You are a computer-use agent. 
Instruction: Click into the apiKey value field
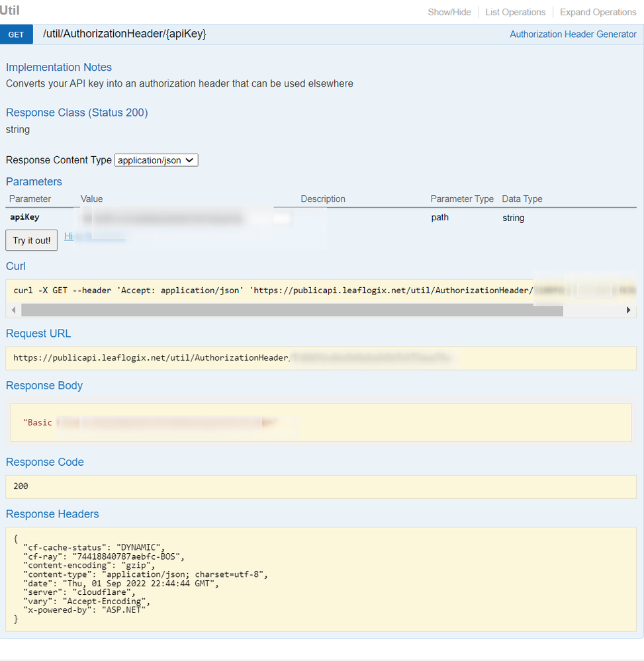click(x=185, y=218)
